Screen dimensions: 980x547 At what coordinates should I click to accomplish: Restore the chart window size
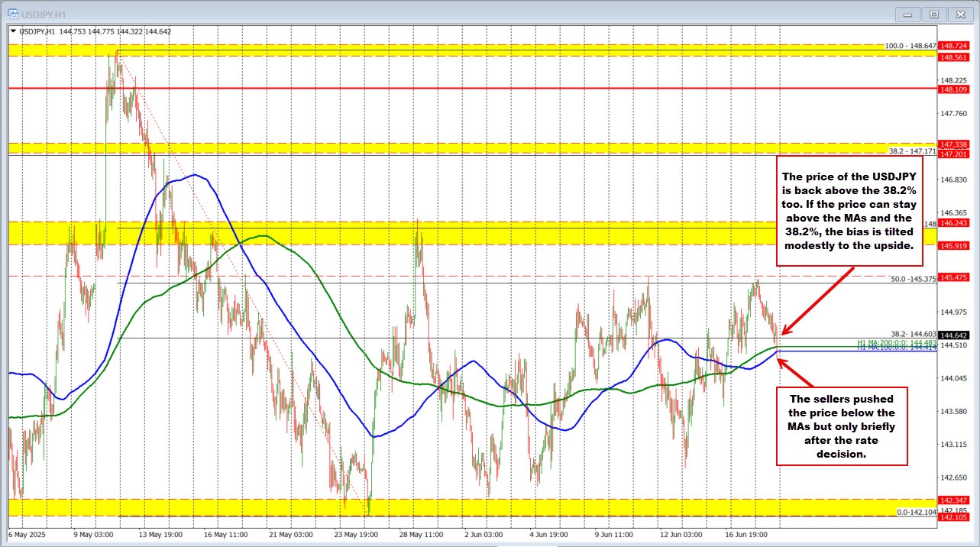(x=933, y=14)
